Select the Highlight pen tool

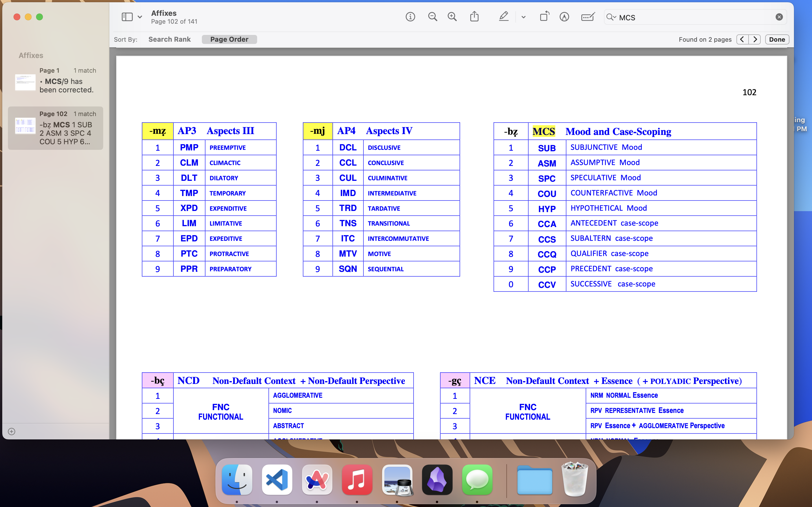coord(503,17)
